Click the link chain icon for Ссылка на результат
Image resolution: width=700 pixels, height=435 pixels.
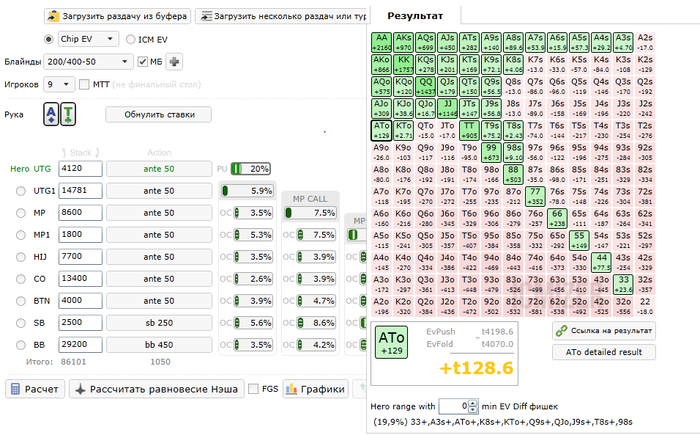point(561,331)
